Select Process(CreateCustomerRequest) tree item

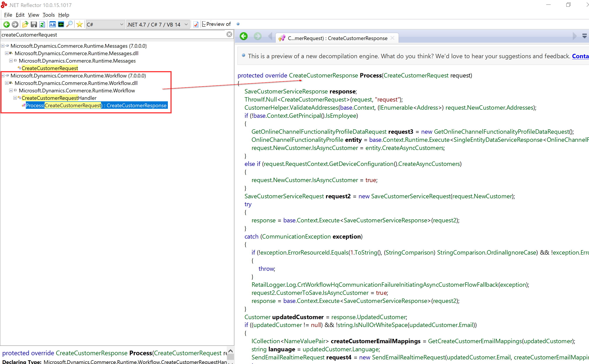click(x=96, y=106)
